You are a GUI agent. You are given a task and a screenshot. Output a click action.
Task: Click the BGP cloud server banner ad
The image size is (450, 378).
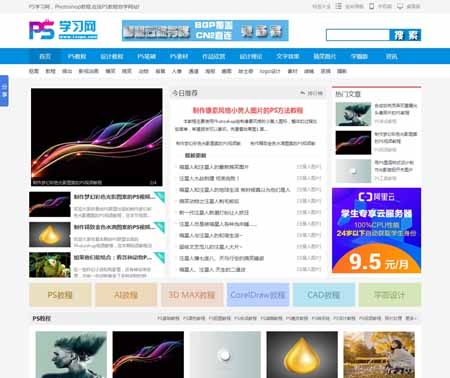coord(205,31)
